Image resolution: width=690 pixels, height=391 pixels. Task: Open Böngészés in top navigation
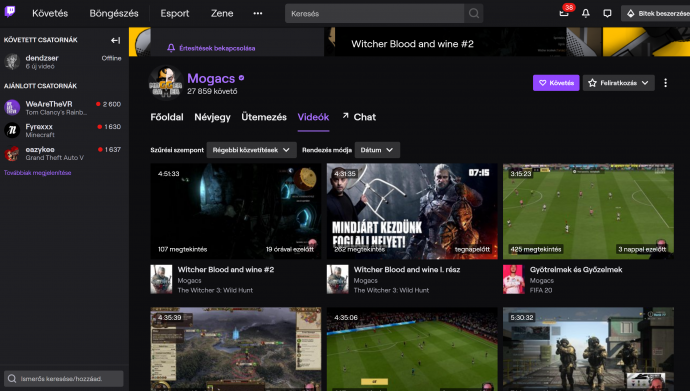point(114,14)
